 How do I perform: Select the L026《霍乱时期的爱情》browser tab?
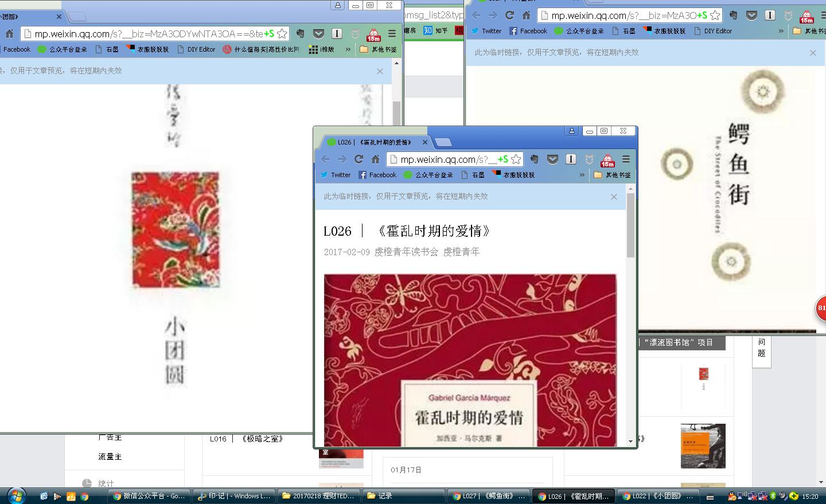pyautogui.click(x=374, y=142)
